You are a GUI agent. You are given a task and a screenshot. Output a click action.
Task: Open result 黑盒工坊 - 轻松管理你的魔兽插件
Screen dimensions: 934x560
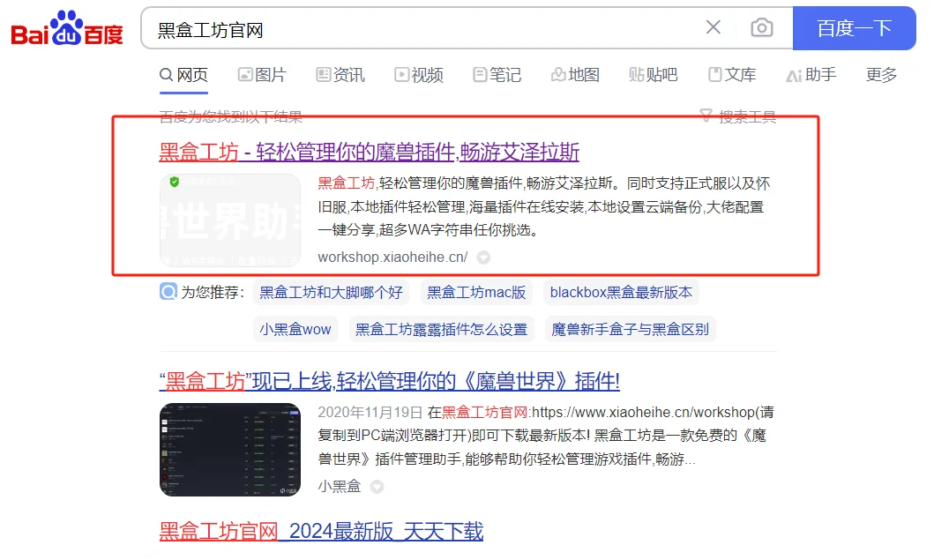tap(369, 152)
